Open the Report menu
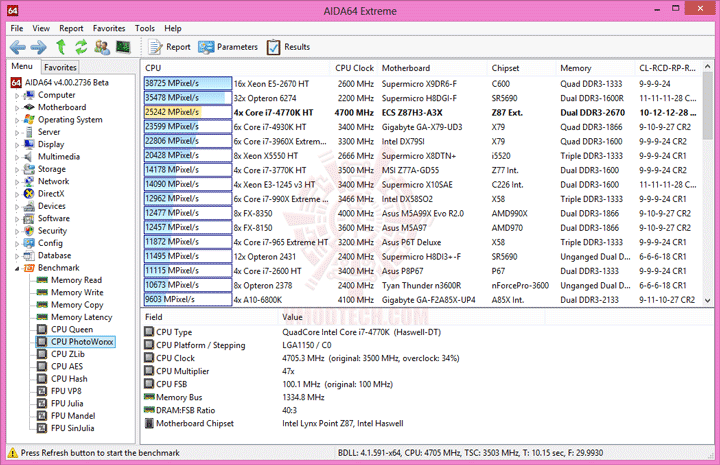 tap(71, 28)
